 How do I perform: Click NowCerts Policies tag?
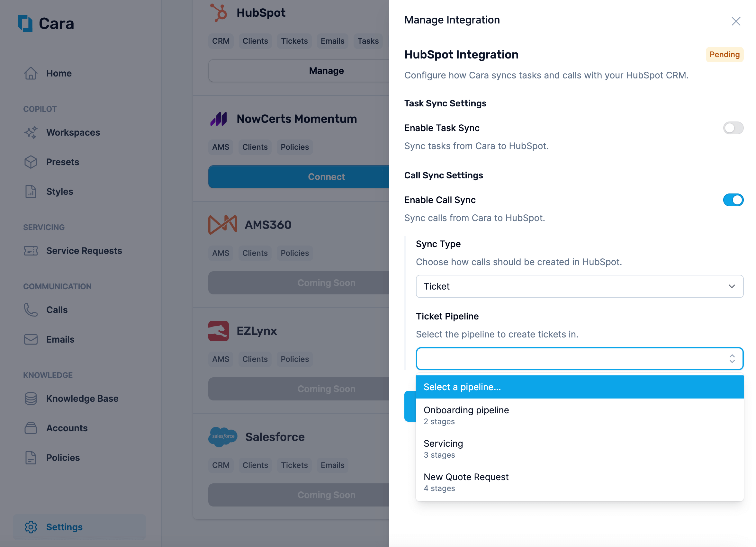point(295,147)
